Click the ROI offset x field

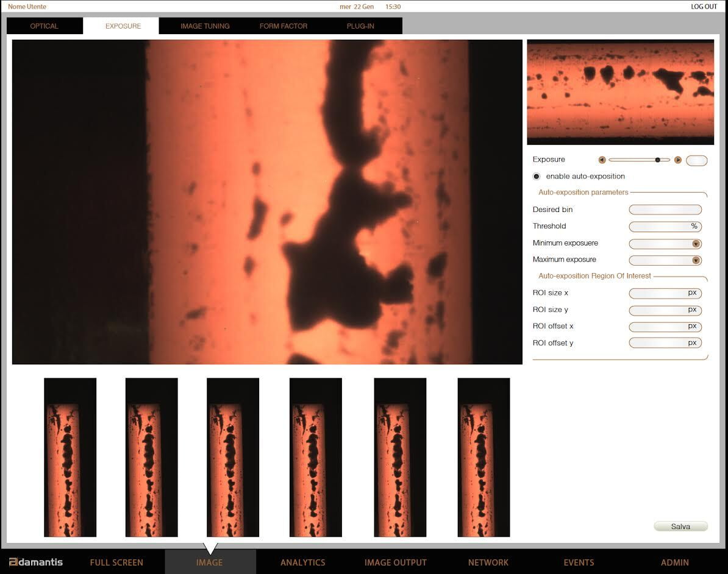[x=665, y=327]
